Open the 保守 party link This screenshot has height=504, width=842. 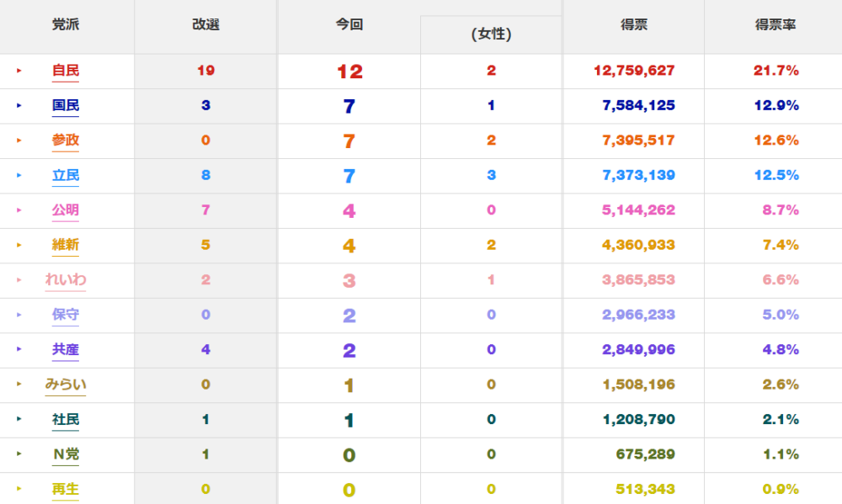[66, 315]
